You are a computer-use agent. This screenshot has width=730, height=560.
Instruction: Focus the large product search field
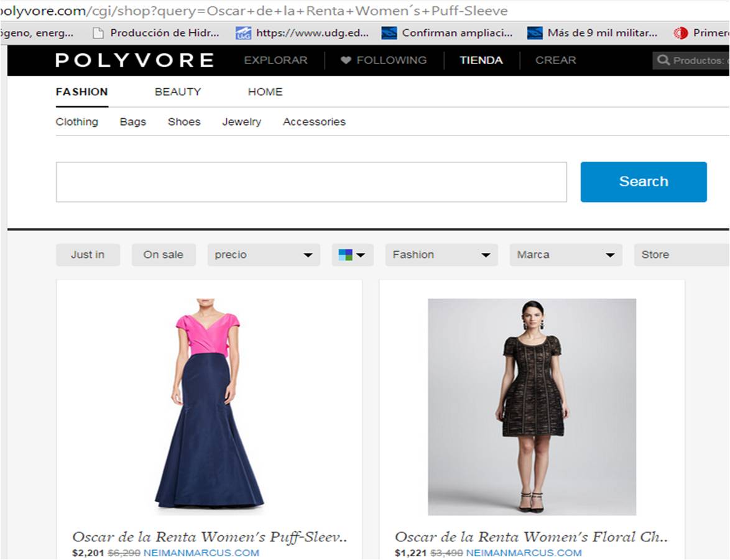(x=311, y=182)
